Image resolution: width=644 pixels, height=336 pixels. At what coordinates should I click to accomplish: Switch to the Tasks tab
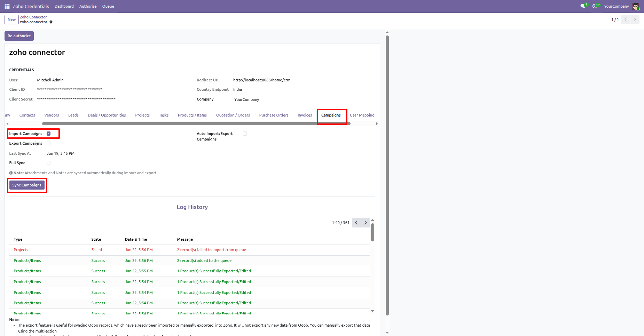click(x=164, y=115)
